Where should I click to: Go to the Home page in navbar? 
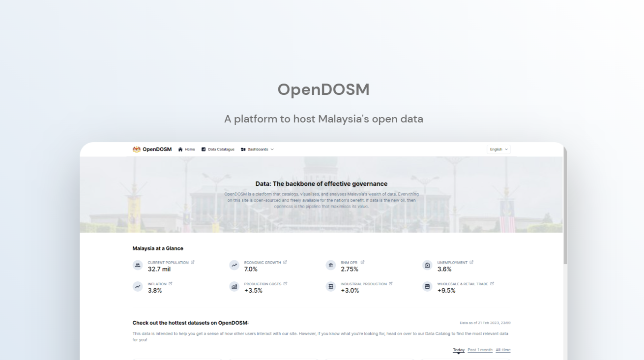point(186,150)
